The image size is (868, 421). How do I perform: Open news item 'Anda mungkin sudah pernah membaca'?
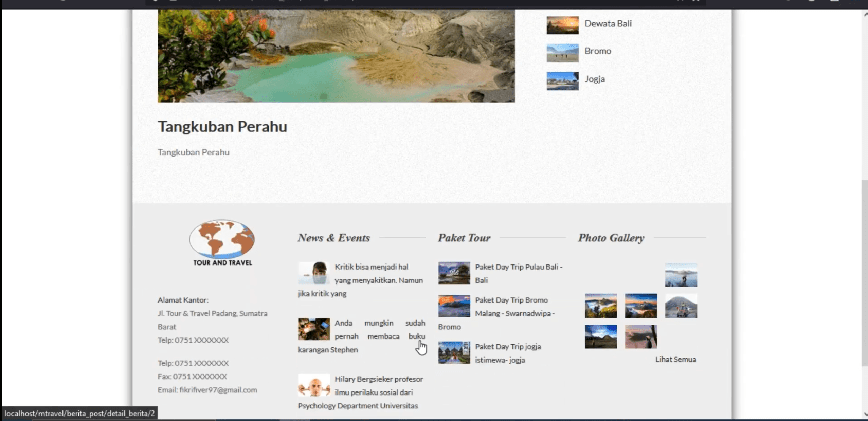coord(361,336)
